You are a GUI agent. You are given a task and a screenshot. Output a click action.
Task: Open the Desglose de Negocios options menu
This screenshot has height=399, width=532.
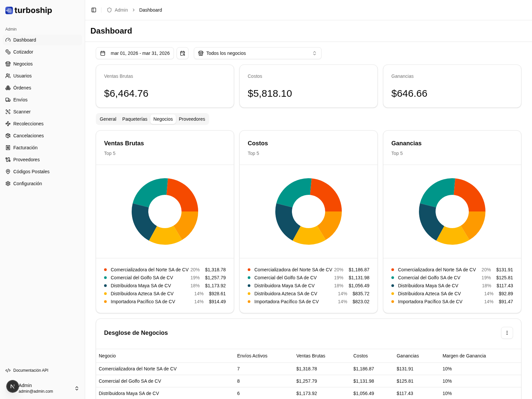click(x=507, y=333)
